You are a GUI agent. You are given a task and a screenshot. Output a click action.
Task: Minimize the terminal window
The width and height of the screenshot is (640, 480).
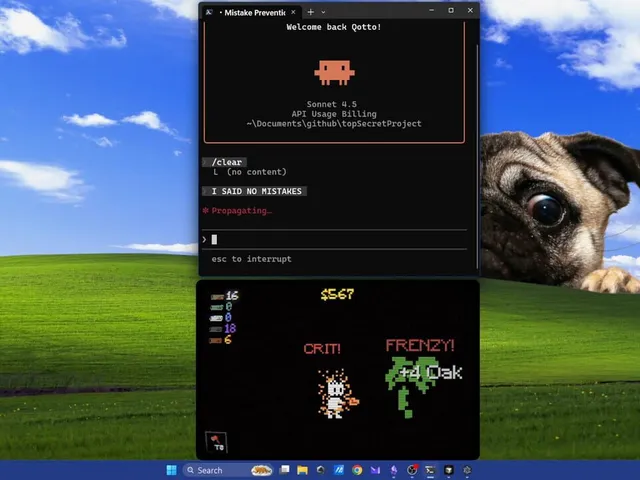[x=431, y=11]
